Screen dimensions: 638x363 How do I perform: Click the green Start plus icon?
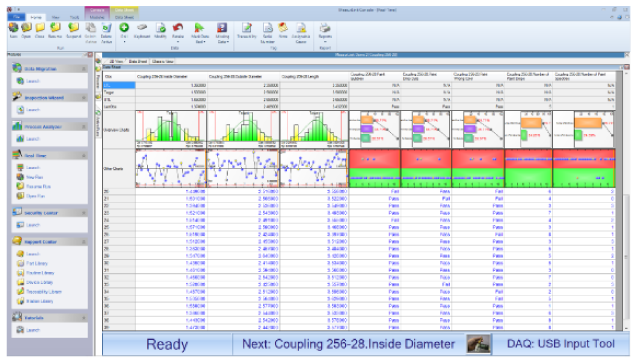pyautogui.click(x=124, y=27)
